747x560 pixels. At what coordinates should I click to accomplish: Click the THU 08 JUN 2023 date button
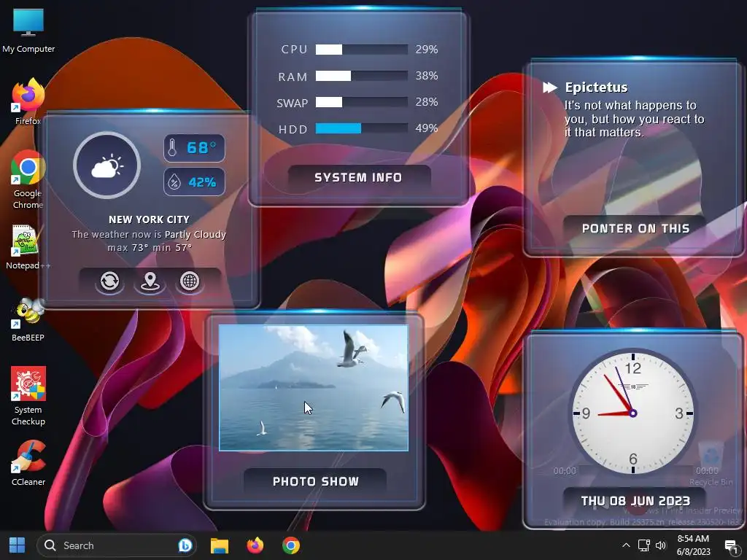pos(635,501)
